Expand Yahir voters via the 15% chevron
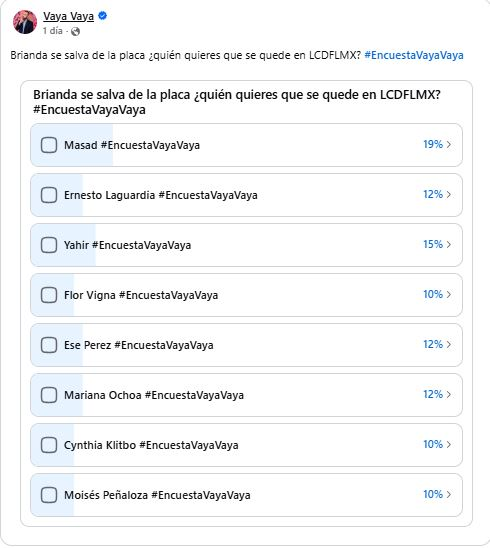This screenshot has width=490, height=548. (x=449, y=244)
